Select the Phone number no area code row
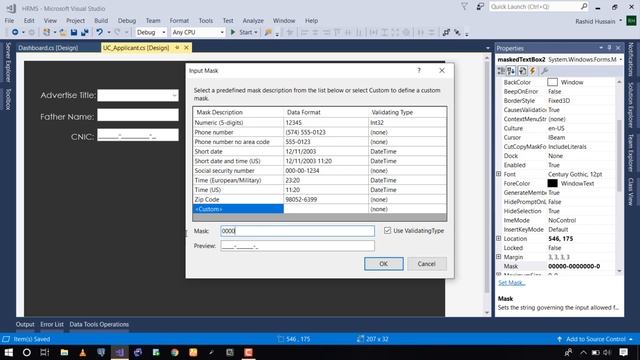Viewport: 640px width, 360px height. pyautogui.click(x=320, y=142)
